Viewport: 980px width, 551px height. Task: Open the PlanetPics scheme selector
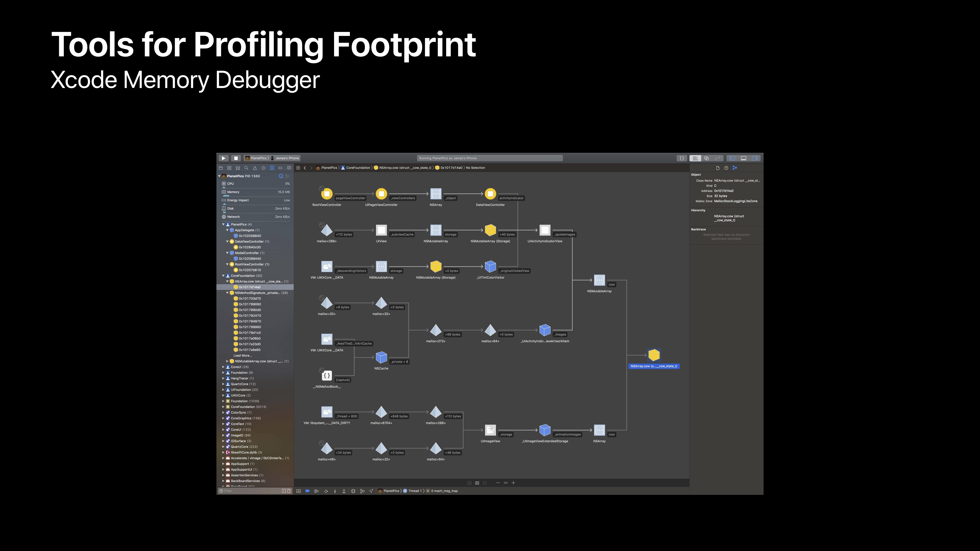coord(258,158)
